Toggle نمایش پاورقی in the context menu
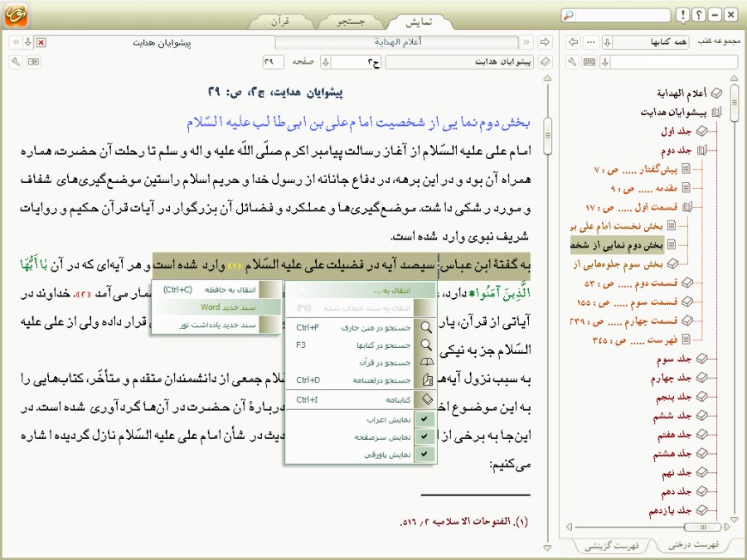This screenshot has width=747, height=560. [361, 455]
